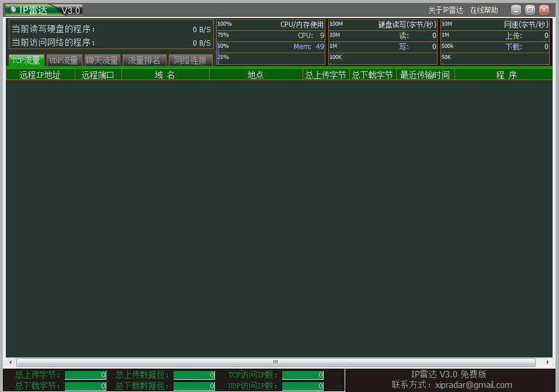Click the 总上传字节 value field

click(85, 375)
